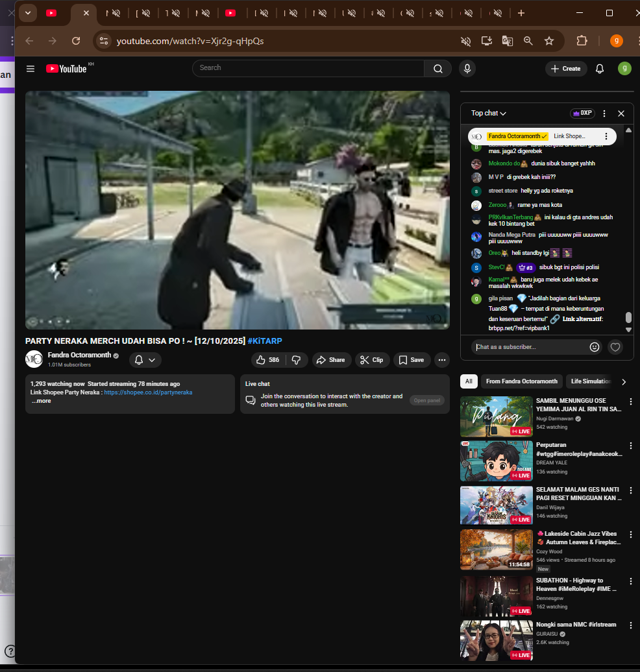640x672 pixels.
Task: Open SUBATHON Highway to Heaven thumbnail
Action: (497, 596)
